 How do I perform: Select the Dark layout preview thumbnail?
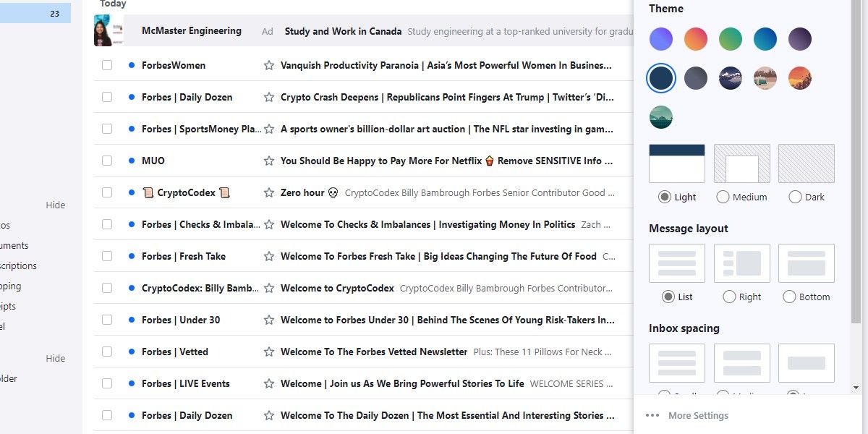(806, 163)
